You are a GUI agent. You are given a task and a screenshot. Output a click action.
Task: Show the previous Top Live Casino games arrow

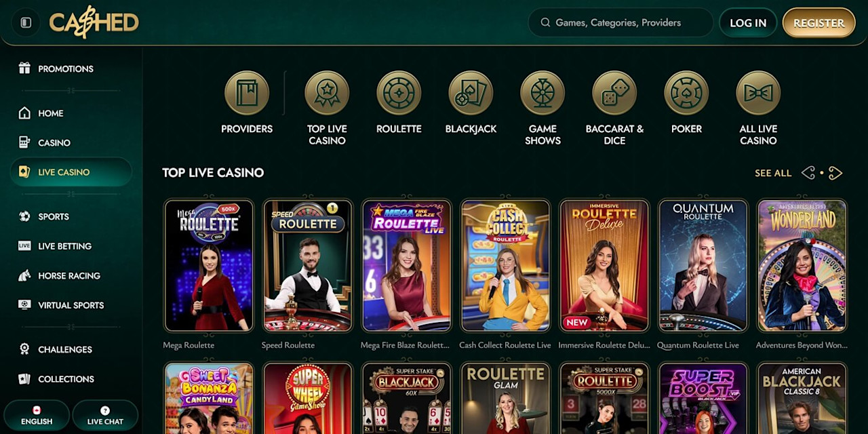pos(808,173)
